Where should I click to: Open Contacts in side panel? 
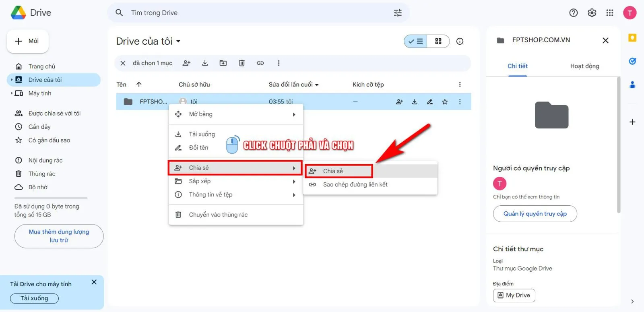click(x=632, y=85)
